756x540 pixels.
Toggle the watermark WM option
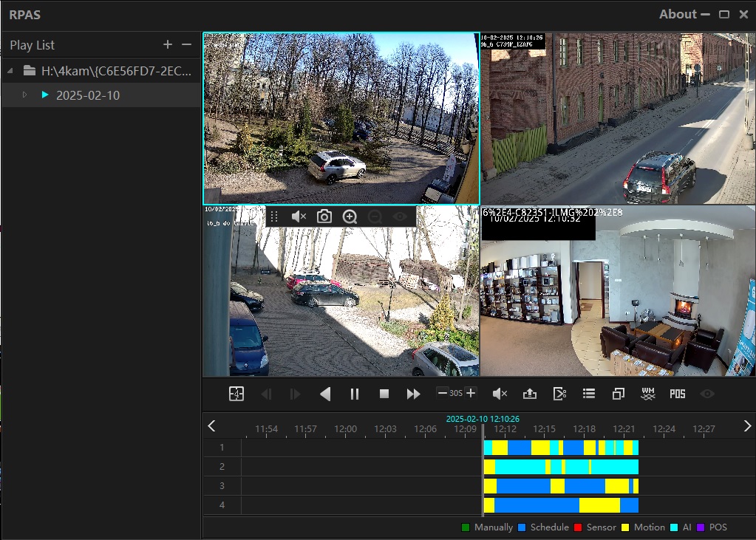(648, 394)
